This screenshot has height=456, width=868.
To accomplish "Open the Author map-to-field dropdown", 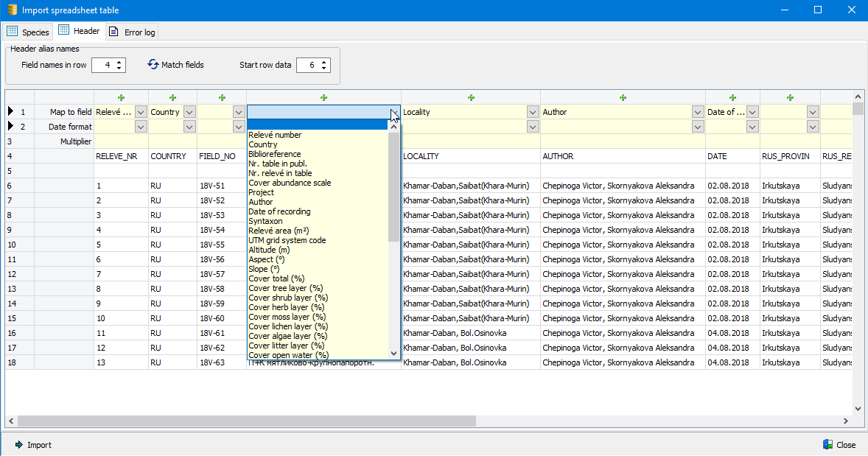I will click(698, 112).
